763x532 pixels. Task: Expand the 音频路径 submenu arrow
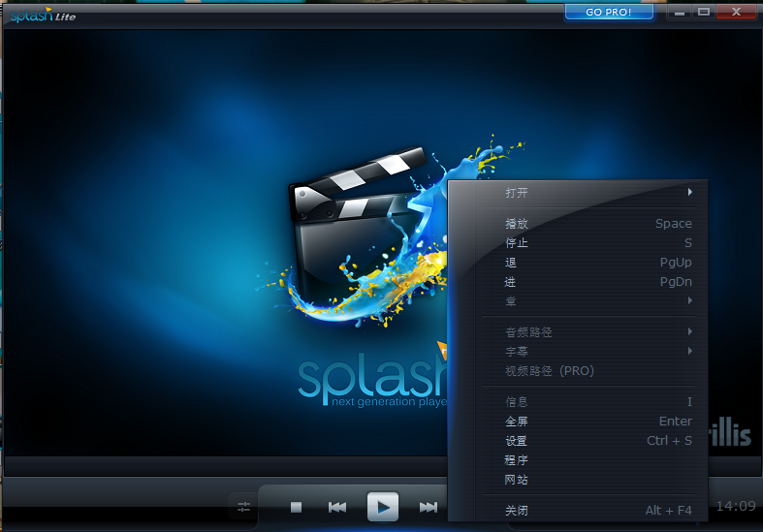690,331
